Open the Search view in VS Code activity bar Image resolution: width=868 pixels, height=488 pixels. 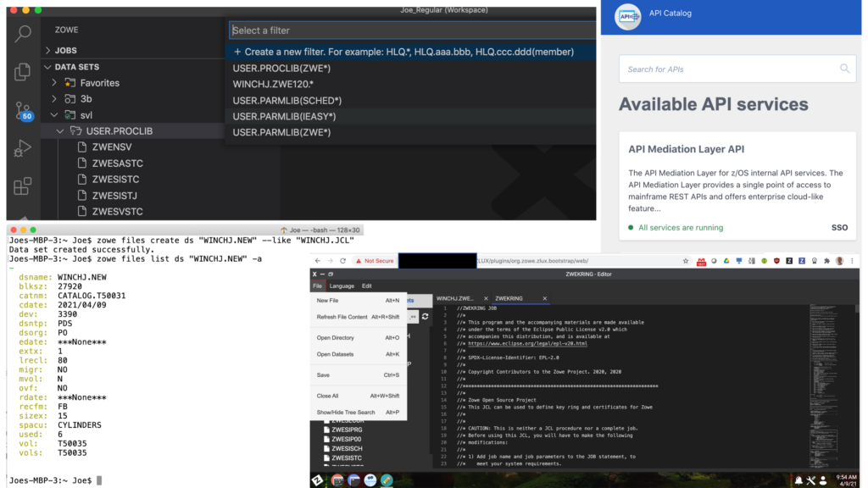pos(23,34)
